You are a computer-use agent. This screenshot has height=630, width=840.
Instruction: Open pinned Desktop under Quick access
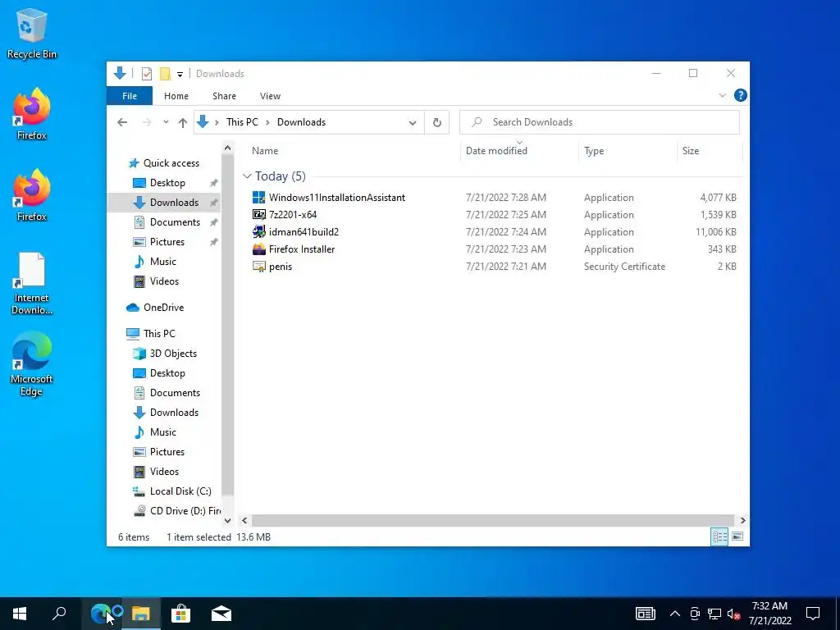tap(167, 183)
